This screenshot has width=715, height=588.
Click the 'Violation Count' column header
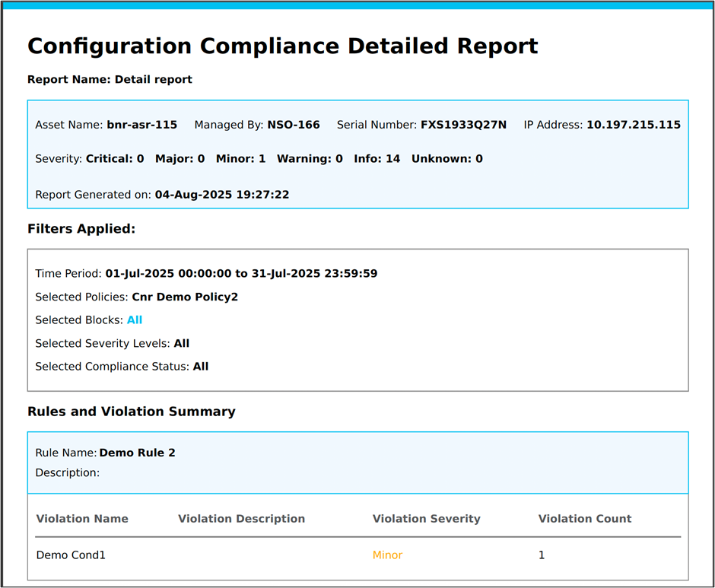[x=584, y=519]
